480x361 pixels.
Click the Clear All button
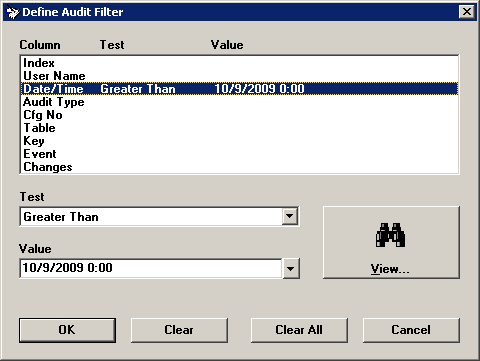[299, 330]
